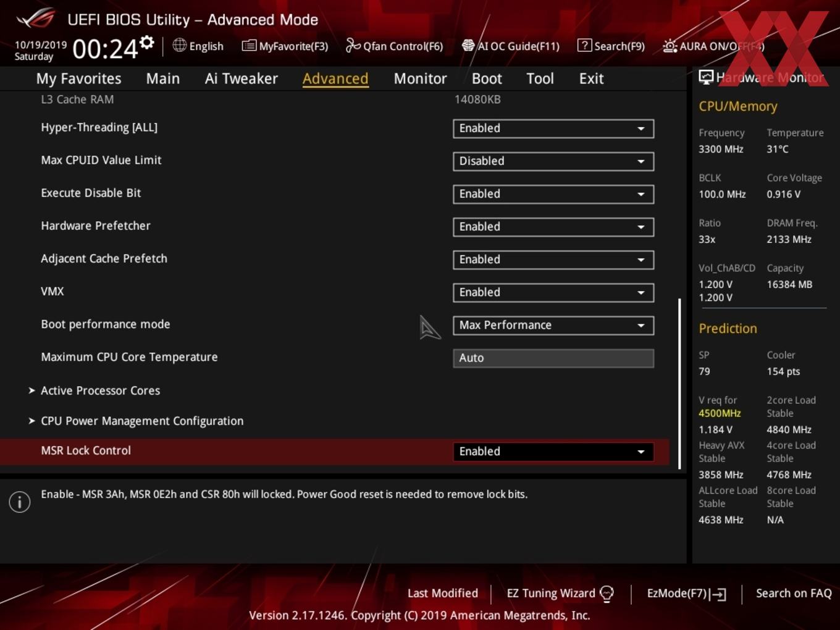Screen dimensions: 840x630
Task: Switch to My Favorites tab
Action: pos(78,78)
